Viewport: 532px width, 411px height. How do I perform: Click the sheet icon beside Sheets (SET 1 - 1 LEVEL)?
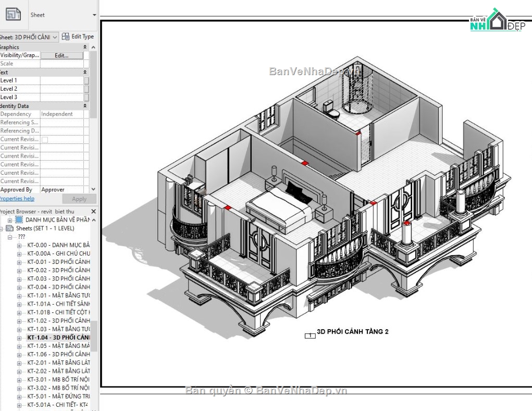pyautogui.click(x=10, y=228)
